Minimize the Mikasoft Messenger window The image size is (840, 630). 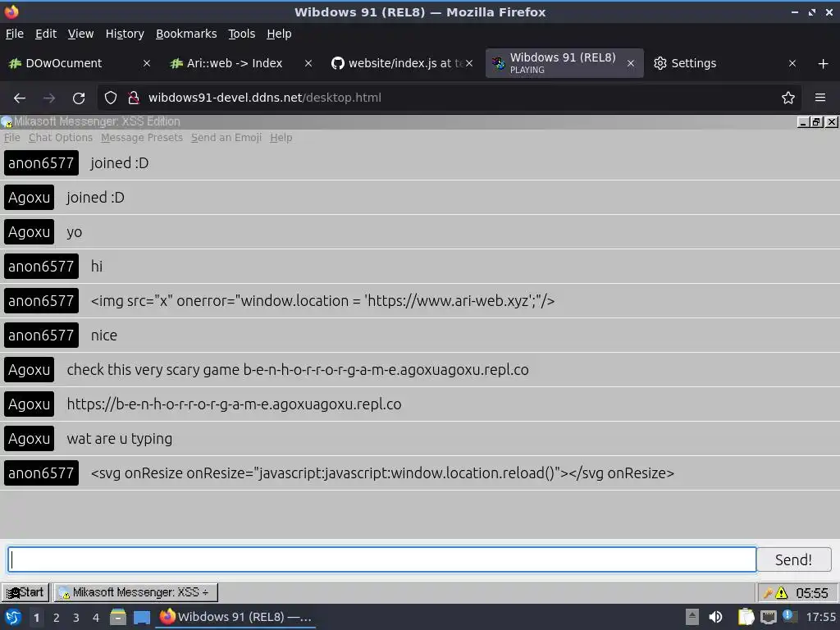[x=803, y=122]
